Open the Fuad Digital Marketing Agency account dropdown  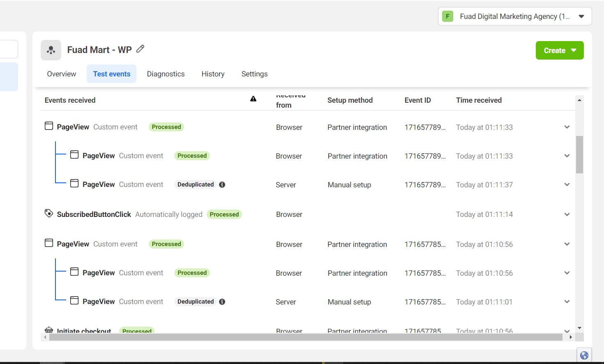click(x=515, y=16)
